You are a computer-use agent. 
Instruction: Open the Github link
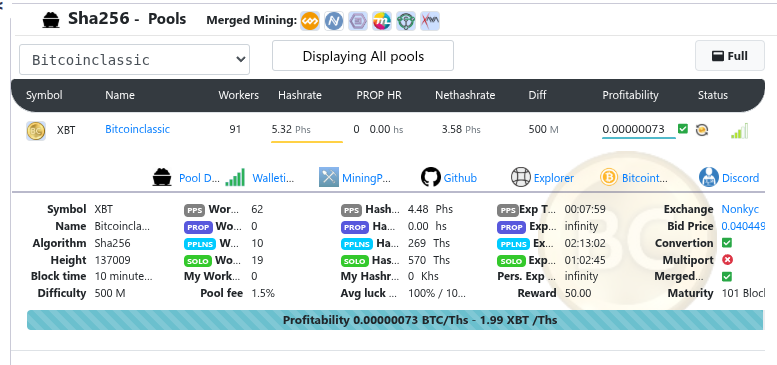[x=460, y=178]
